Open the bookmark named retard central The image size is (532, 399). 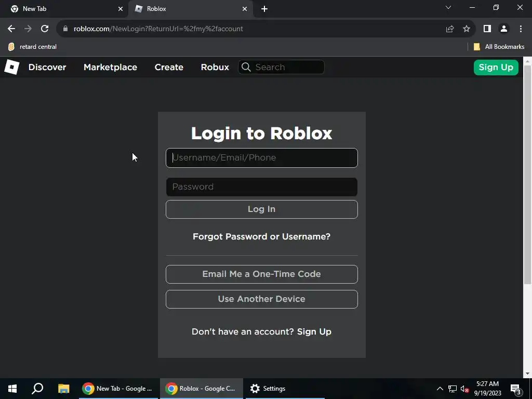tap(32, 47)
